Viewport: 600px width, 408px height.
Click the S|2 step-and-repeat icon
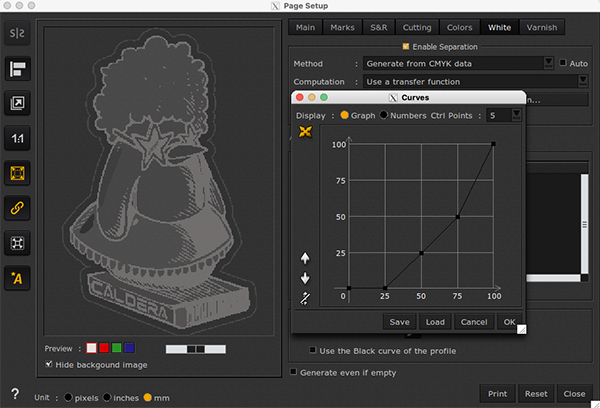click(x=17, y=34)
